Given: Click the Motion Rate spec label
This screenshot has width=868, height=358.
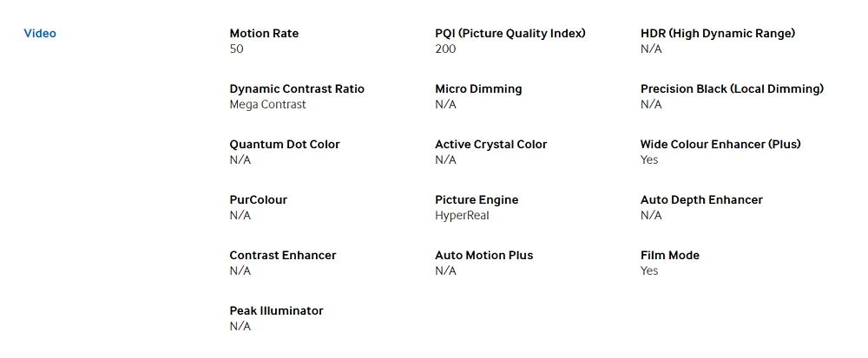Looking at the screenshot, I should tap(264, 34).
